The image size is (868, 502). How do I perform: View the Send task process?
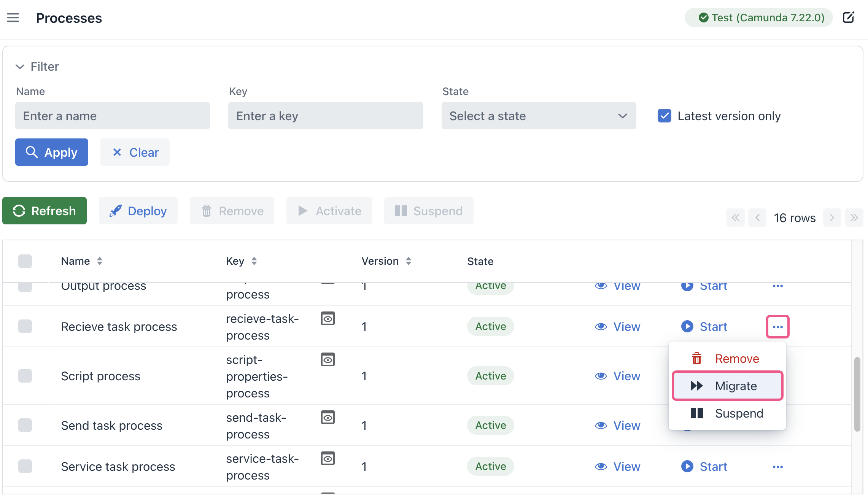point(617,426)
